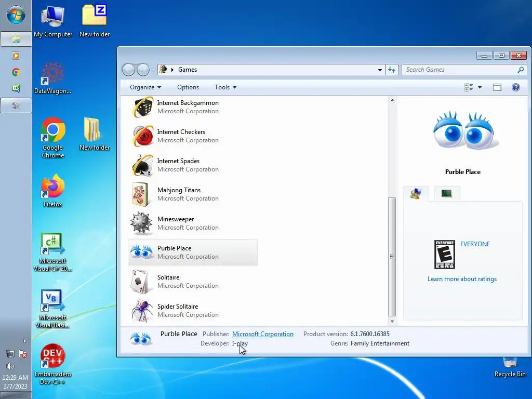
Task: Select the Solitaire cards icon
Action: [x=140, y=282]
